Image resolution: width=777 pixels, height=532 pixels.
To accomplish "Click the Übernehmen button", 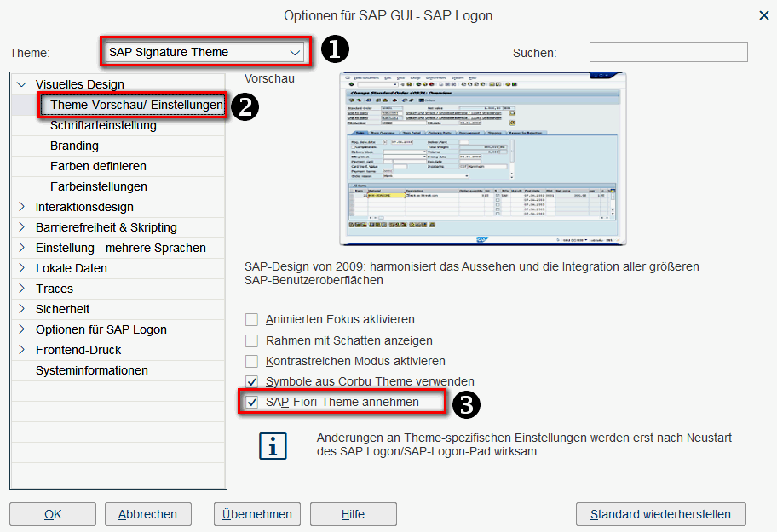I will tap(257, 514).
